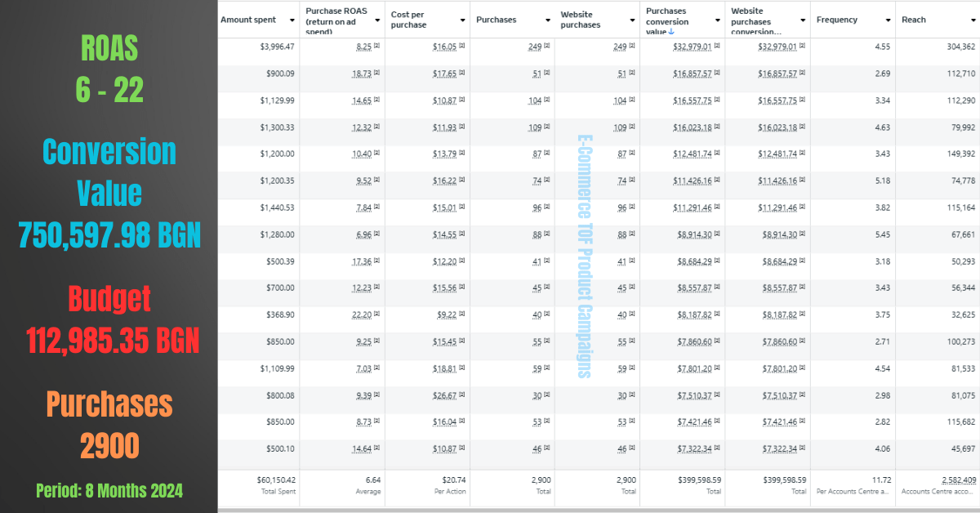Screen dimensions: 980x513
Task: Click the Purchases conversion value header label
Action: click(666, 21)
